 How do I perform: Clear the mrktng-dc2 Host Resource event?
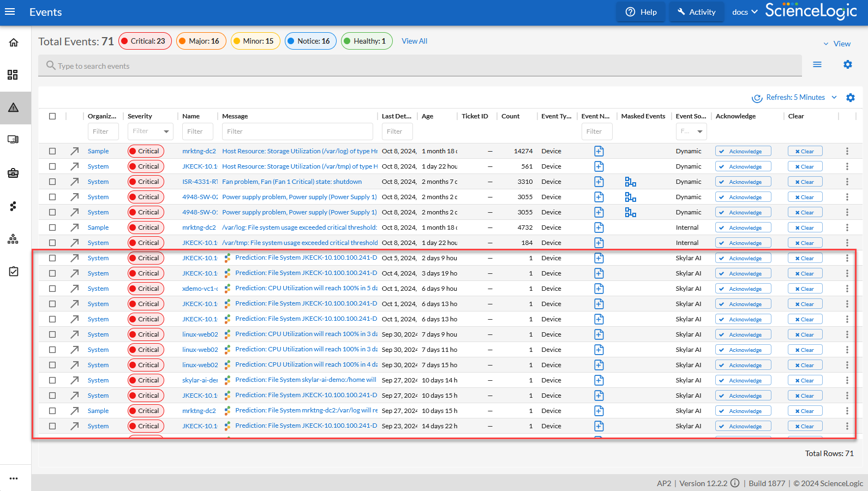805,151
